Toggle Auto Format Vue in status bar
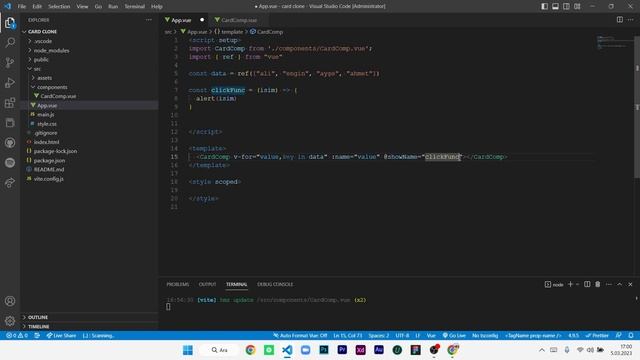640x360 pixels. coord(300,335)
